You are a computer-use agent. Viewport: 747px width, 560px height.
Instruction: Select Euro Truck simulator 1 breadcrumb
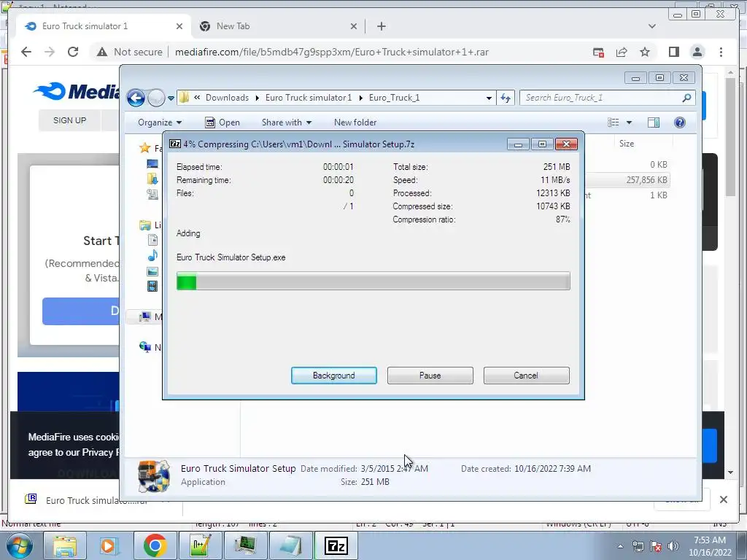309,98
